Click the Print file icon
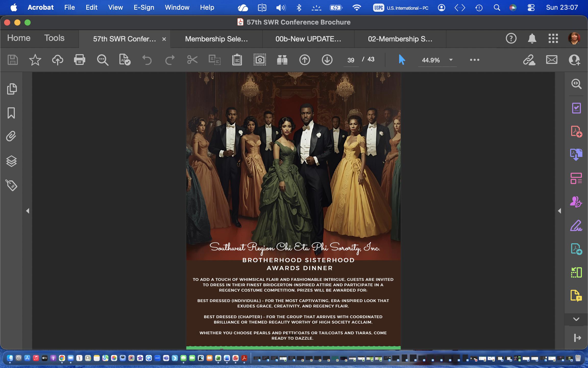Screen dimensions: 588x368 79,60
